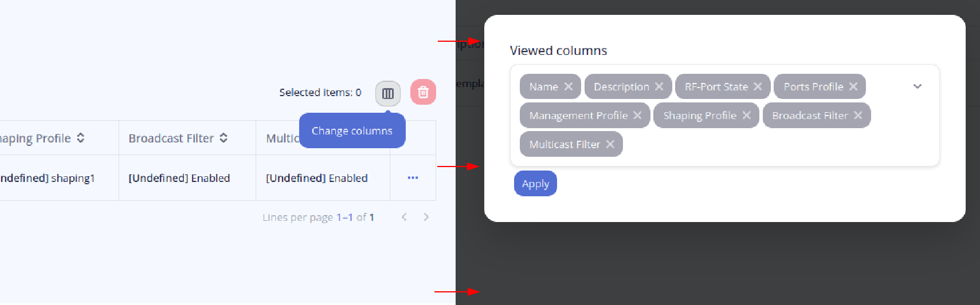Go to the previous page arrow
Screen dimensions: 980x305
[x=404, y=217]
